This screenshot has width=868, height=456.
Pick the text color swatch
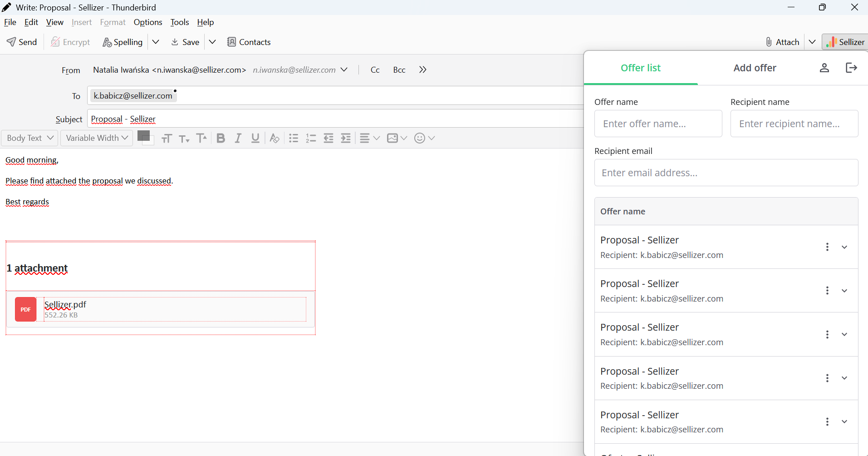[x=144, y=136]
